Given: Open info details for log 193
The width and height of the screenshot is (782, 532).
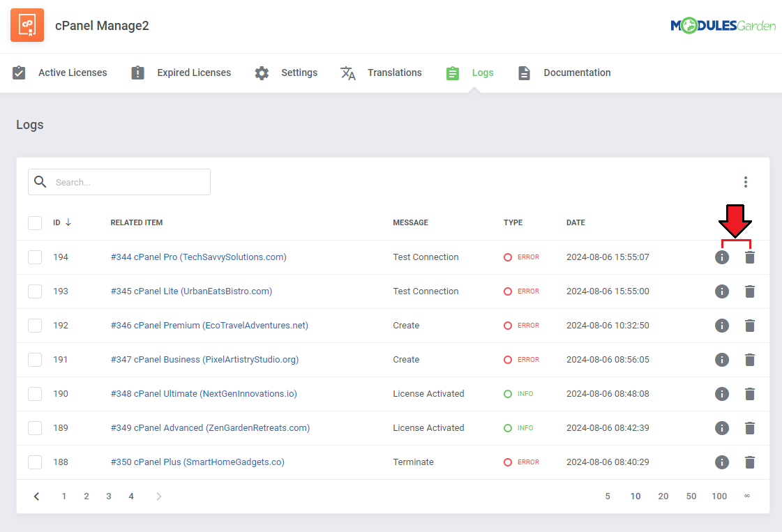Looking at the screenshot, I should 721,291.
